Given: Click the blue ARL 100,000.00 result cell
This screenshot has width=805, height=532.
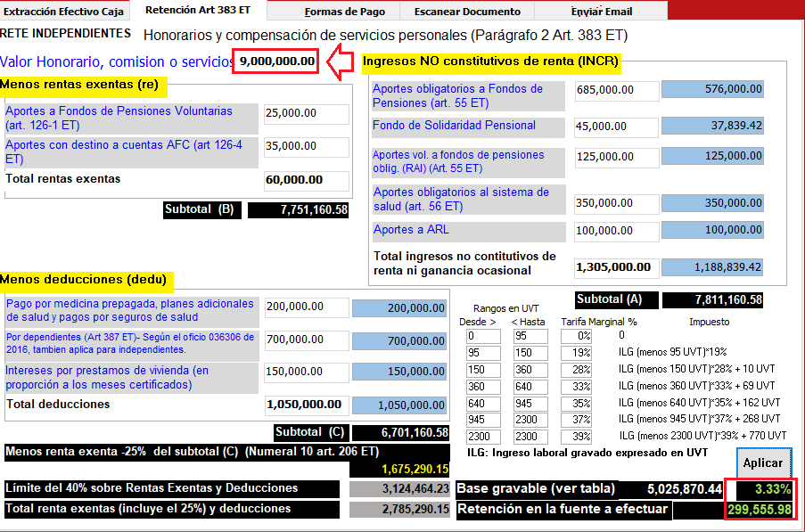Looking at the screenshot, I should point(712,230).
